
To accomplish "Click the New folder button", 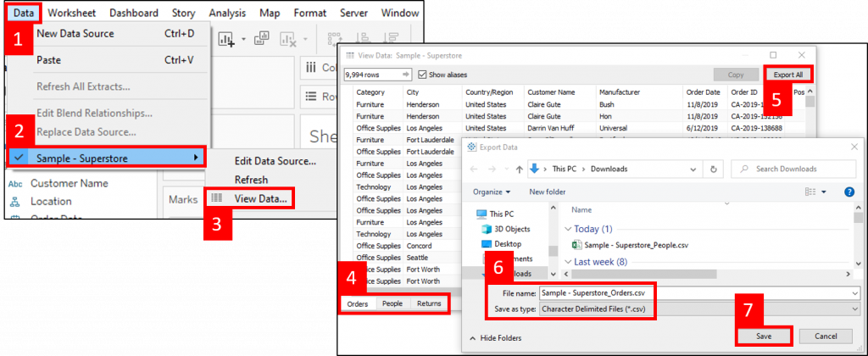I will [548, 192].
